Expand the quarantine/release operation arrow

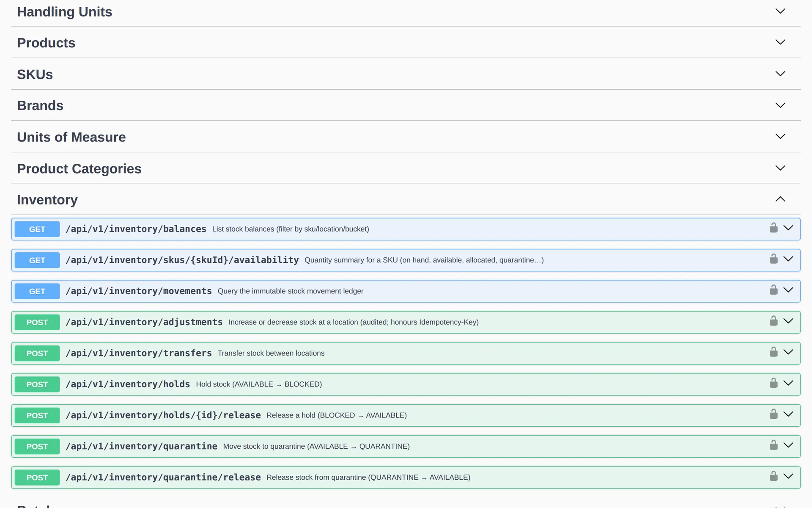point(788,476)
